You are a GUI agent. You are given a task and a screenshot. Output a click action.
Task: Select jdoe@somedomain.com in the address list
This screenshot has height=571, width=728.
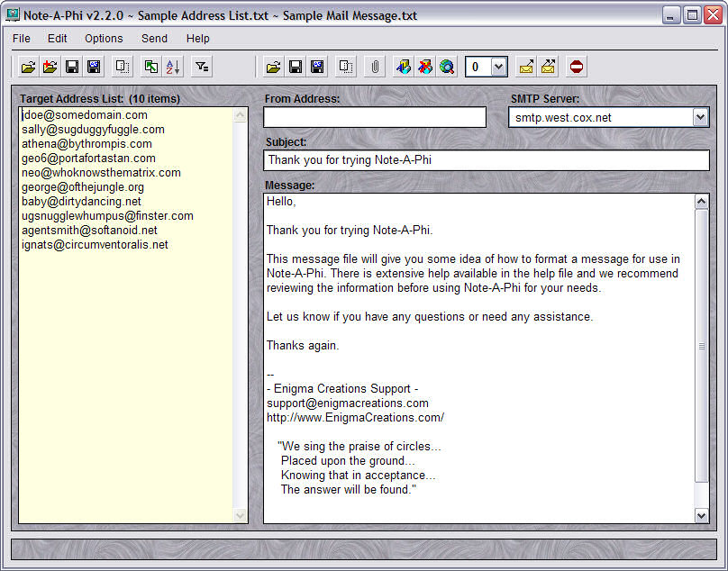[85, 115]
